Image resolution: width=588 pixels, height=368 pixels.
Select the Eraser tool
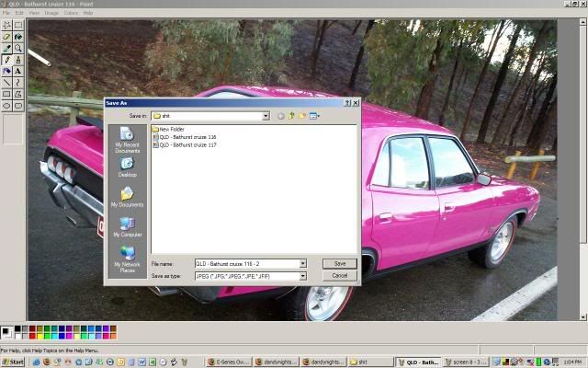tap(6, 37)
